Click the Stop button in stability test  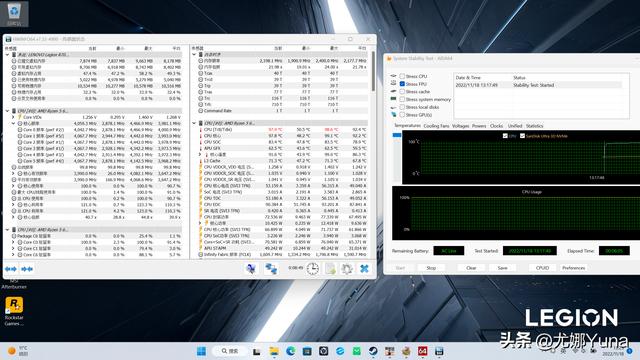click(431, 268)
